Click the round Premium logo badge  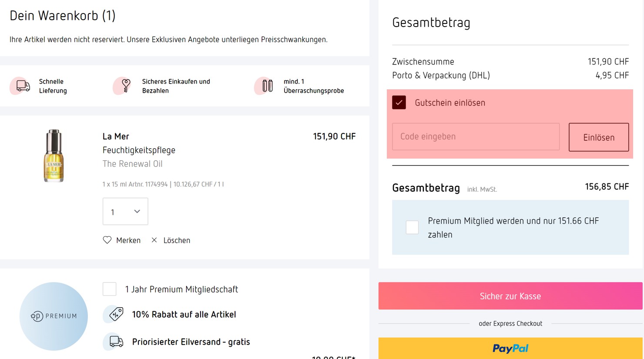point(54,316)
